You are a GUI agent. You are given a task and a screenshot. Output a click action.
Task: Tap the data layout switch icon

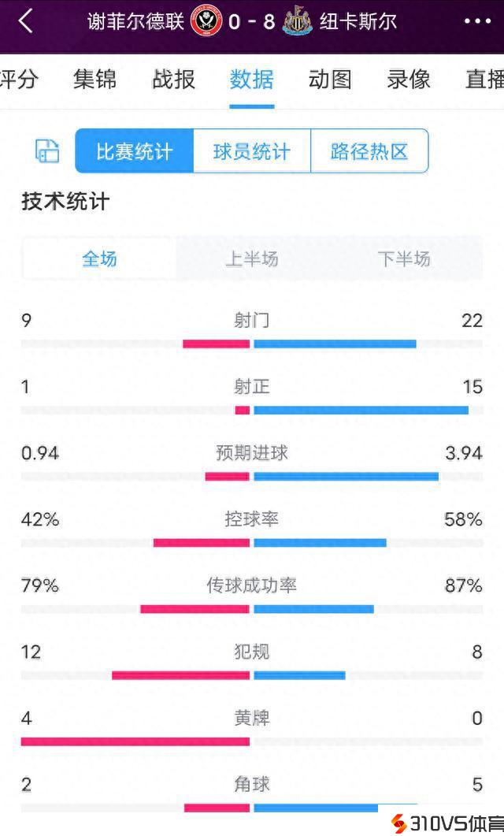coord(47,151)
